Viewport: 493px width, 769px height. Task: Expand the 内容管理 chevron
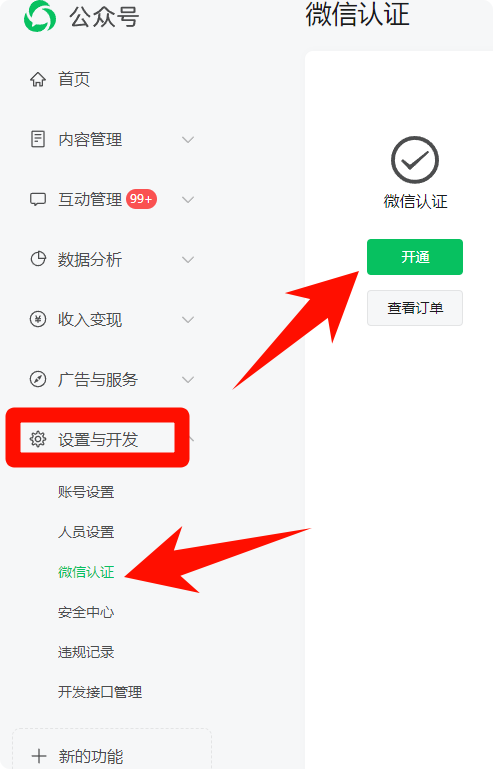tap(188, 140)
